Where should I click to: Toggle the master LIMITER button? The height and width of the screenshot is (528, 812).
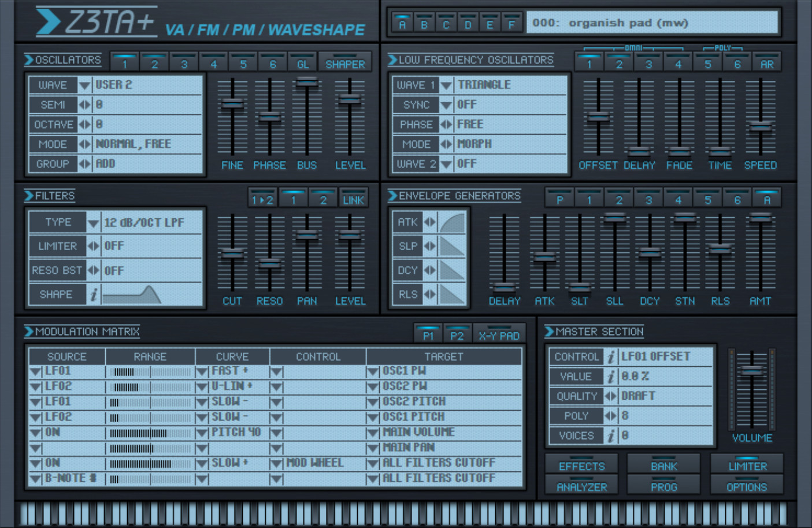click(x=747, y=464)
